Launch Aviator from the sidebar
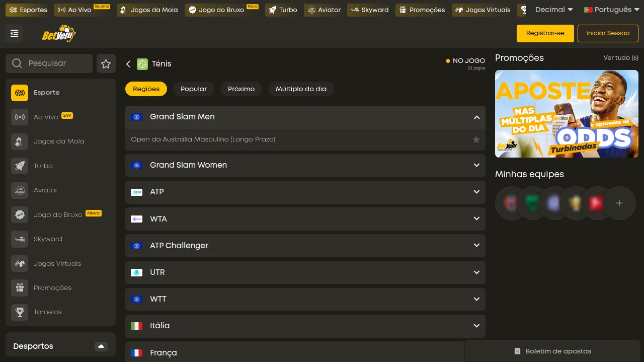The width and height of the screenshot is (644, 362). coord(60,190)
